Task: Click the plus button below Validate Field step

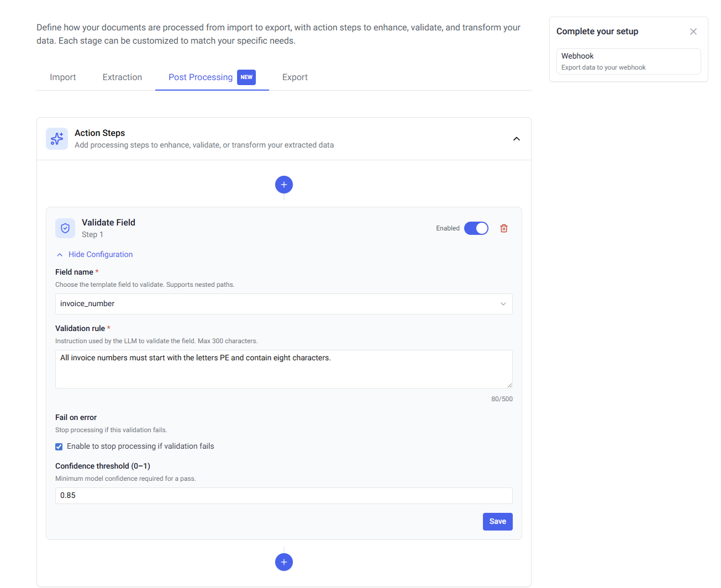Action: pos(284,562)
